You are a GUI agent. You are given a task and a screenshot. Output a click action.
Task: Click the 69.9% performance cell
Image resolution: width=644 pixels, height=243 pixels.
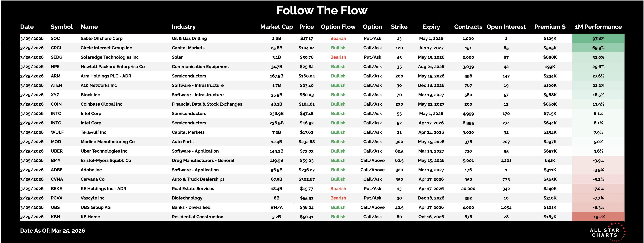click(x=598, y=48)
